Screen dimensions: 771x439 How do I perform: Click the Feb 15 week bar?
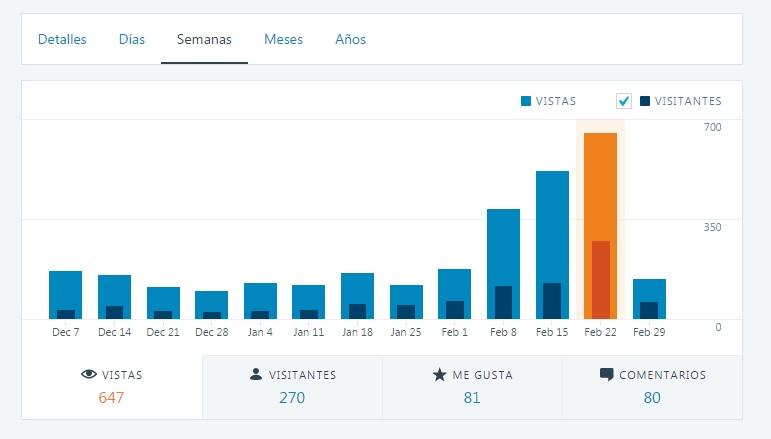pos(552,245)
